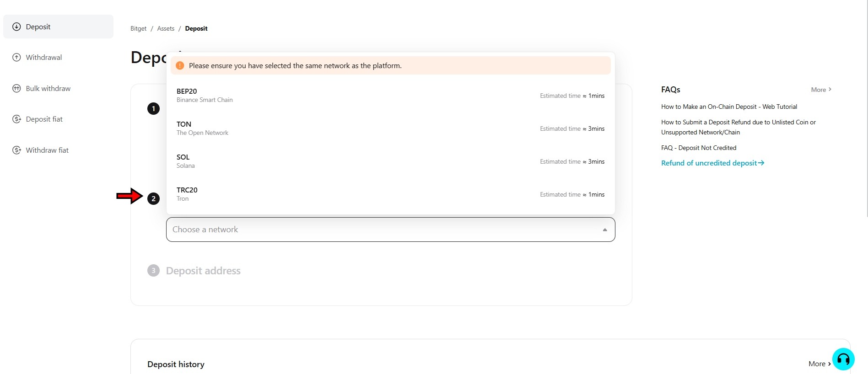868x374 pixels.
Task: Click the Deposit breadcrumb current page
Action: 196,28
